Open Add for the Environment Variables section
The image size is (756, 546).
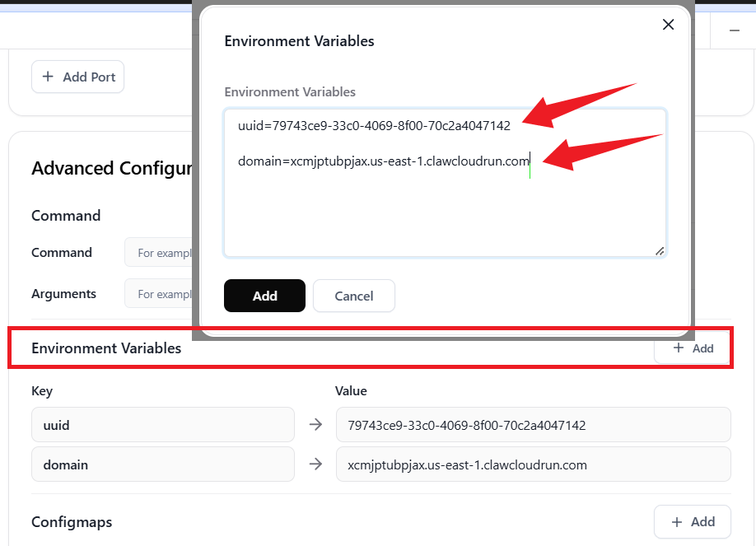coord(693,348)
